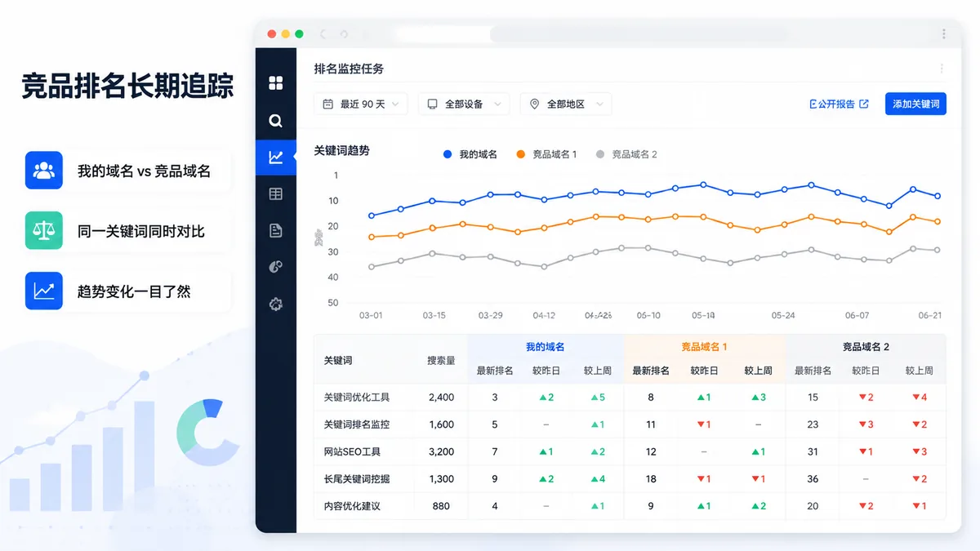Image resolution: width=980 pixels, height=551 pixels.
Task: Click the calendar icon in 最近 90 天
Action: point(328,104)
